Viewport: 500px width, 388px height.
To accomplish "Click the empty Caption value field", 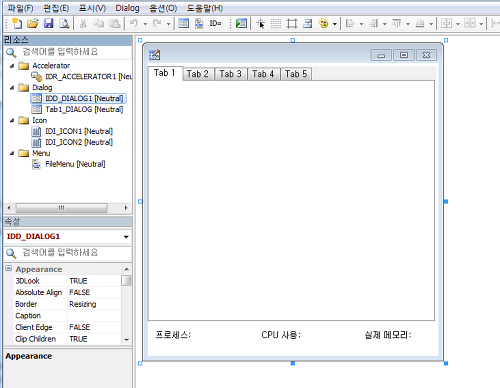I will (x=94, y=316).
